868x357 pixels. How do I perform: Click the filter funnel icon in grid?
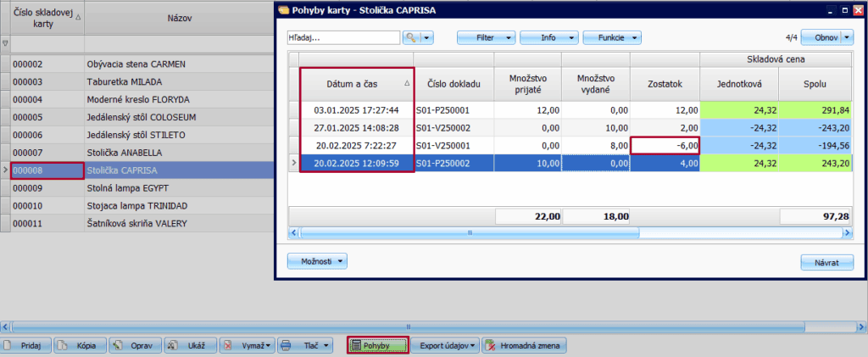[x=5, y=42]
